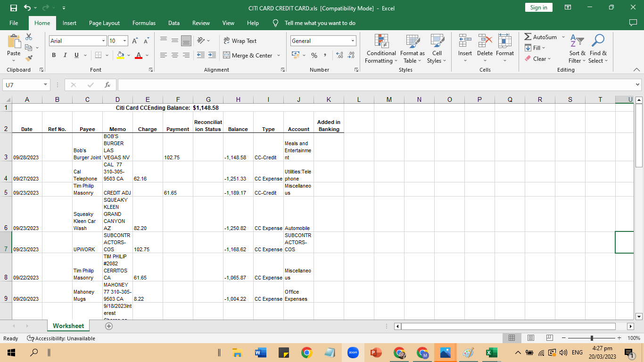Toggle Italic formatting

pyautogui.click(x=65, y=55)
